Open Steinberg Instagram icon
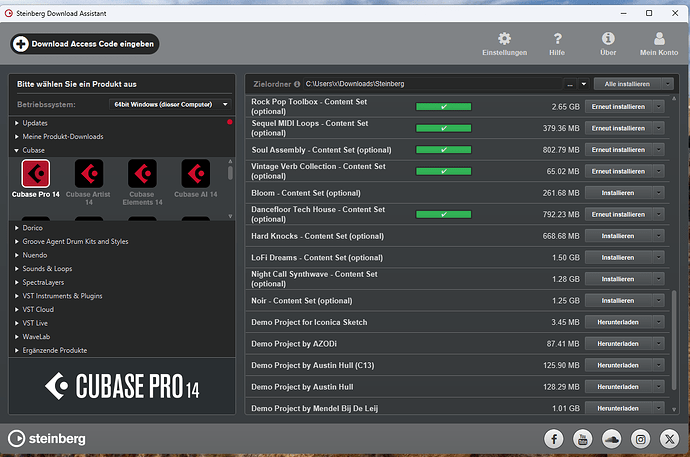 (641, 439)
